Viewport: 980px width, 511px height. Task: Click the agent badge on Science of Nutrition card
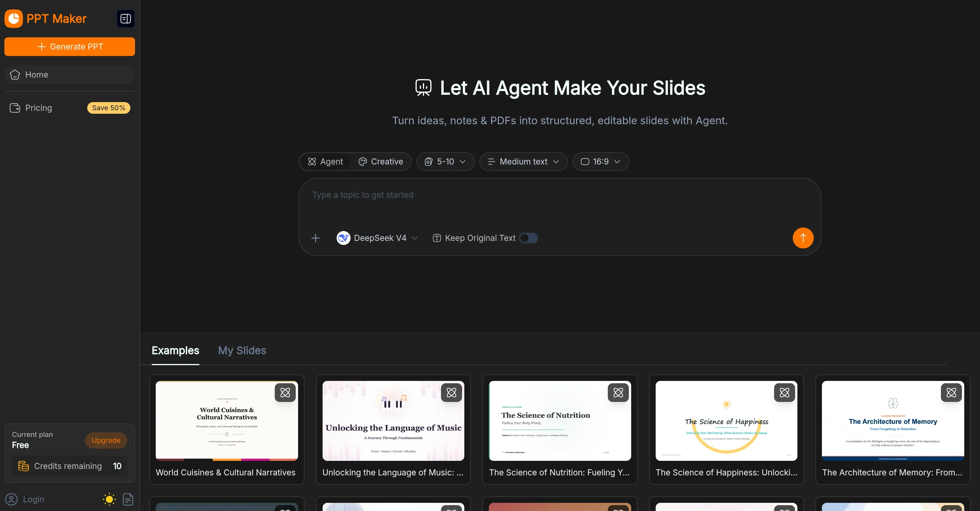618,393
